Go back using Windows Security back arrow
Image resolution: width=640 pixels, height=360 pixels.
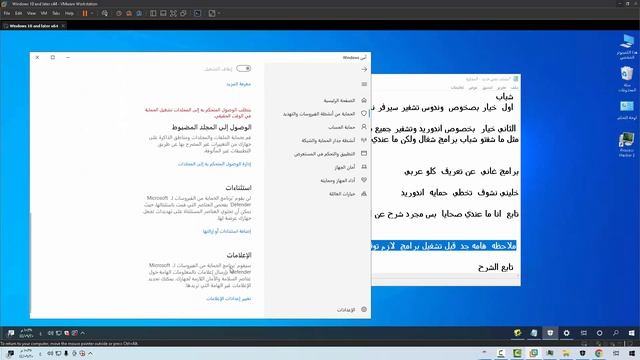click(x=364, y=69)
